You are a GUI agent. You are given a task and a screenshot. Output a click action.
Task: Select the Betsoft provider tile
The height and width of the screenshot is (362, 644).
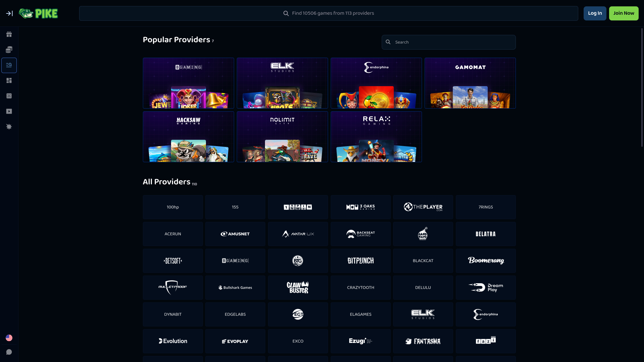[x=173, y=261]
